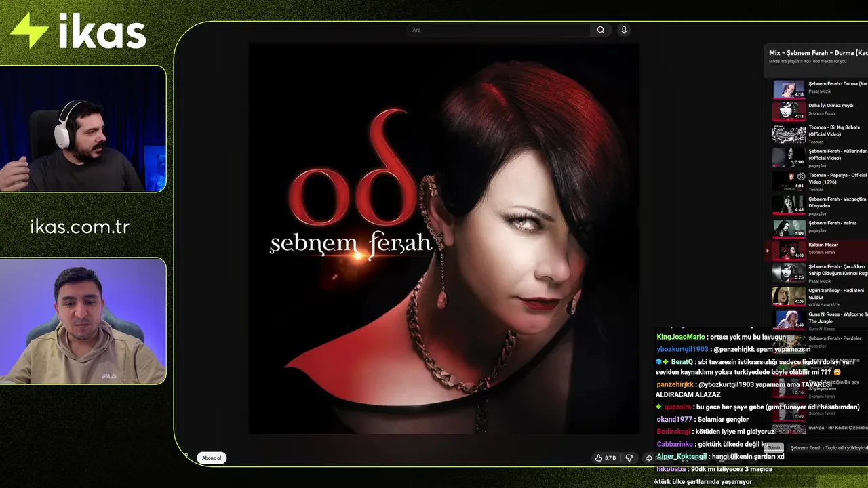
Task: Open thumbnail of 'Şebnem Ferah - Yalnız'
Action: pyautogui.click(x=789, y=228)
